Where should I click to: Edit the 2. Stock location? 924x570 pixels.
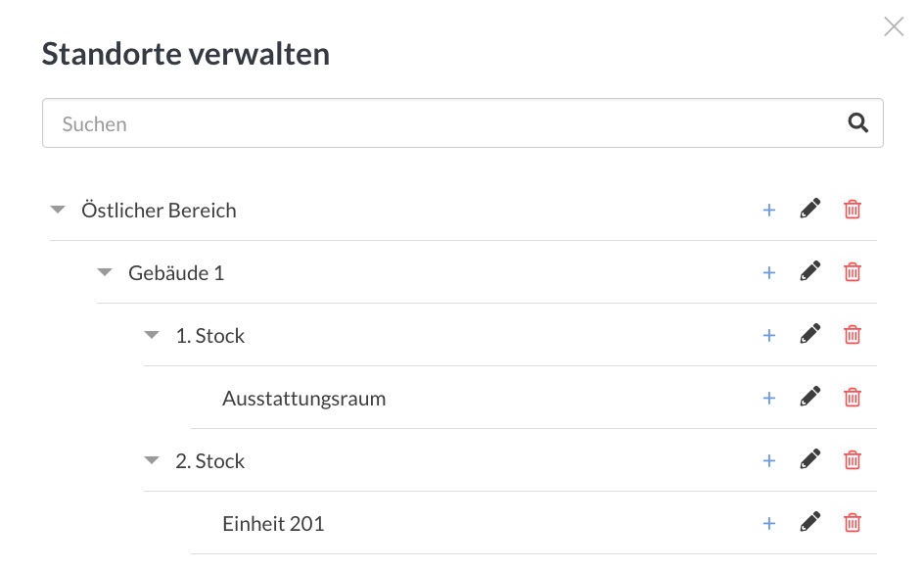(810, 459)
